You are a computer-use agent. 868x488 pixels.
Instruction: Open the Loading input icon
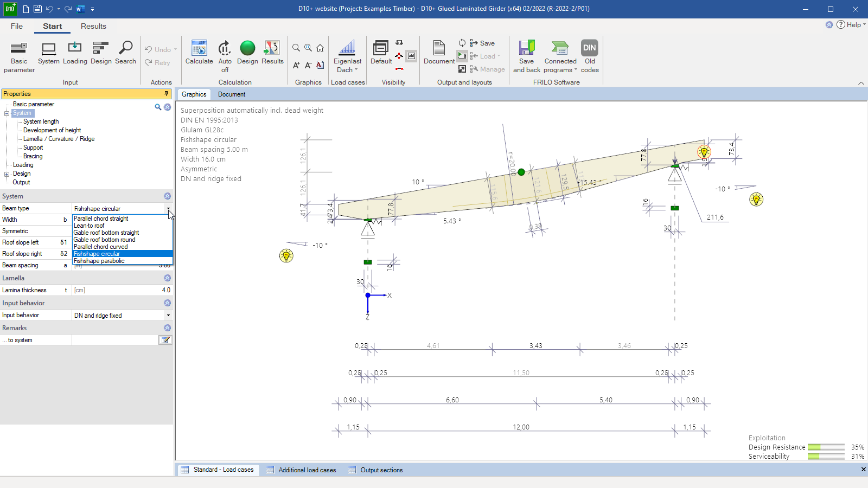(75, 53)
